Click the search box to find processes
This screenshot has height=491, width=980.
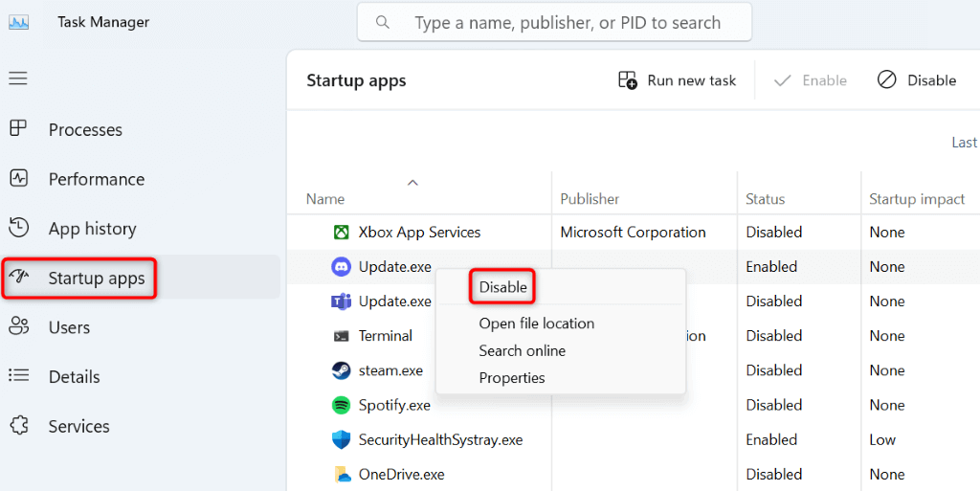[567, 22]
